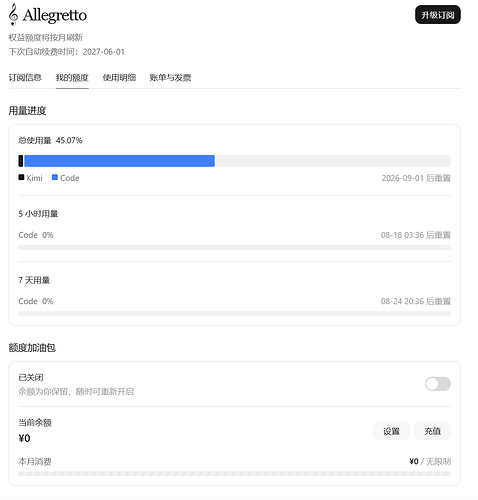Click the 升级订阅 button
This screenshot has width=478, height=500.
pyautogui.click(x=438, y=15)
